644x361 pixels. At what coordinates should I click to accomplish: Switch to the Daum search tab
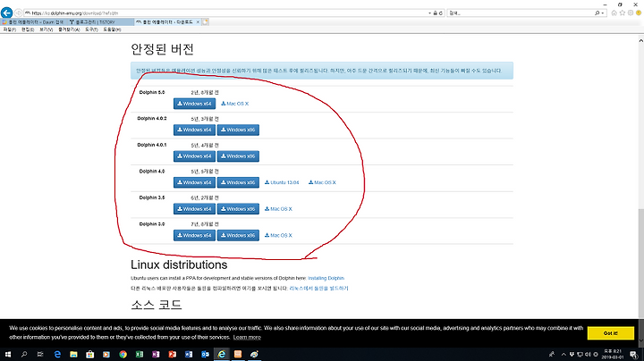point(33,22)
